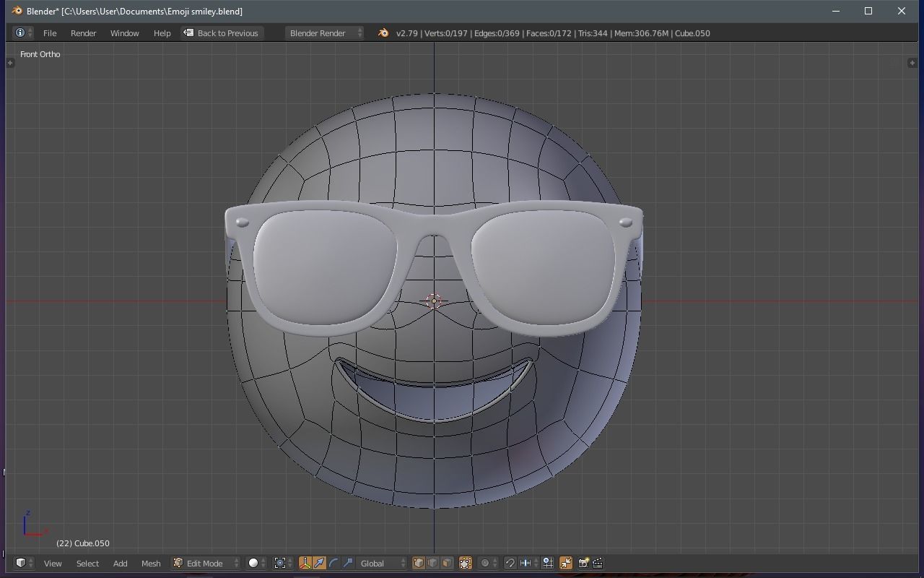
Task: Open the Global orientation dropdown
Action: [383, 563]
